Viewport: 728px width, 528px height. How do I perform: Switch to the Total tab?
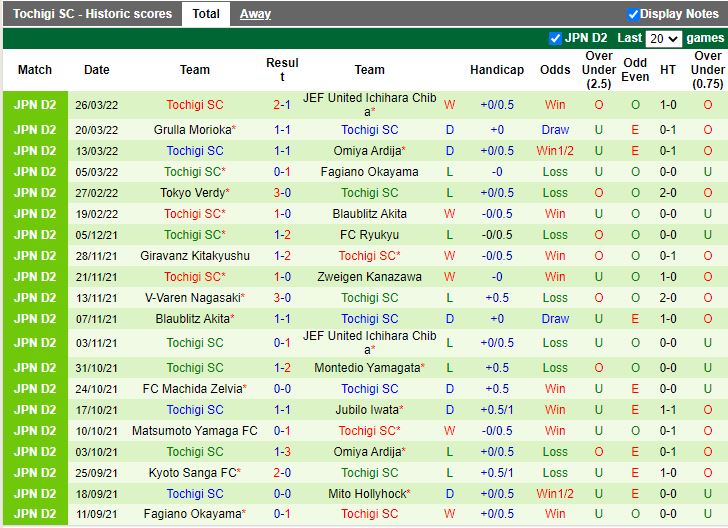(x=206, y=14)
